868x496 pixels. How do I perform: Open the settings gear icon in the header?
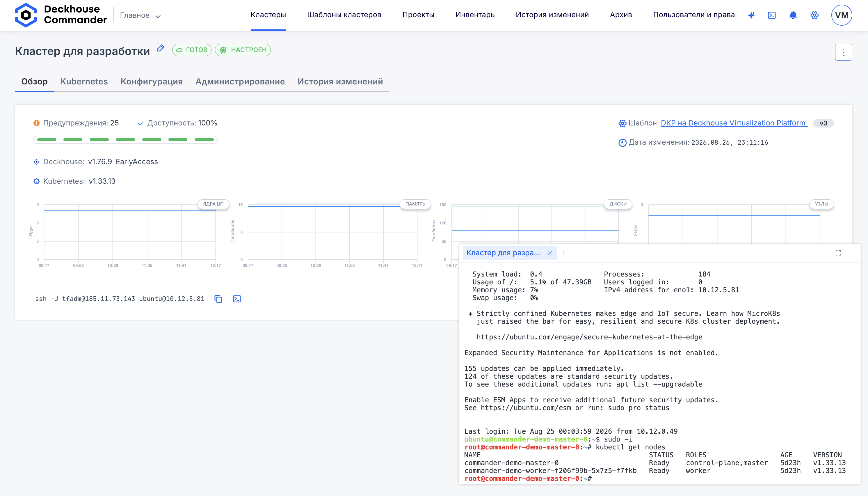[814, 15]
